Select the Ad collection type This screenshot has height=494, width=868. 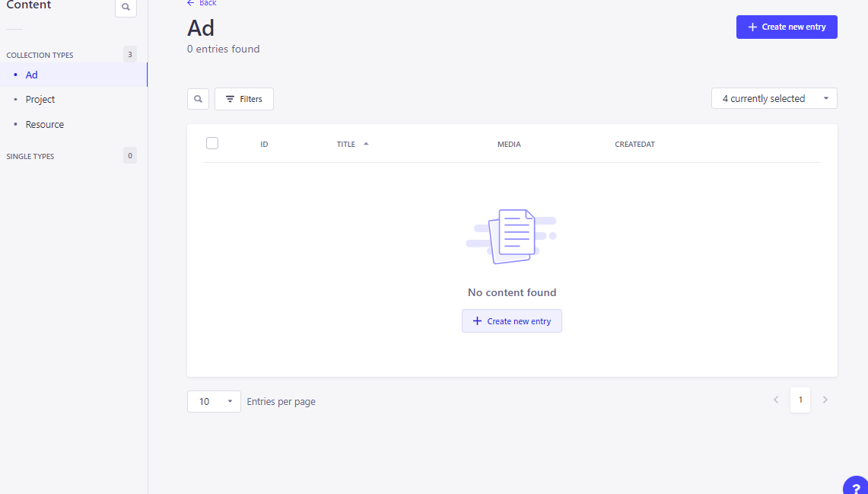[32, 75]
